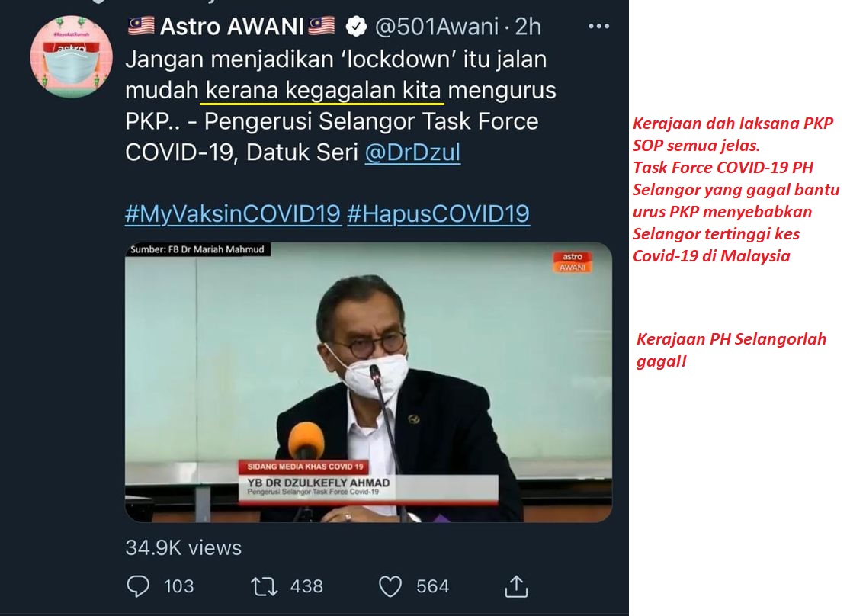Viewport: 850px width, 616px height.
Task: Open Astro AWANI profile avatar
Action: [x=71, y=56]
